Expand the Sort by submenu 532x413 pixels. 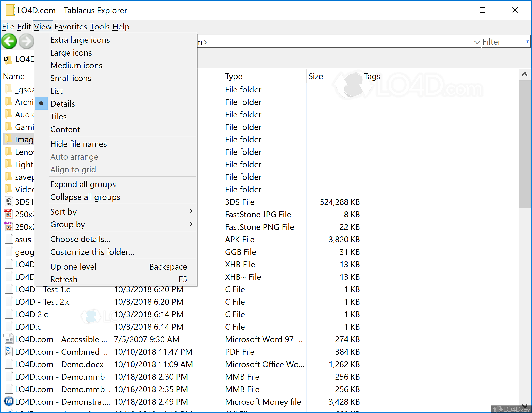coord(191,211)
